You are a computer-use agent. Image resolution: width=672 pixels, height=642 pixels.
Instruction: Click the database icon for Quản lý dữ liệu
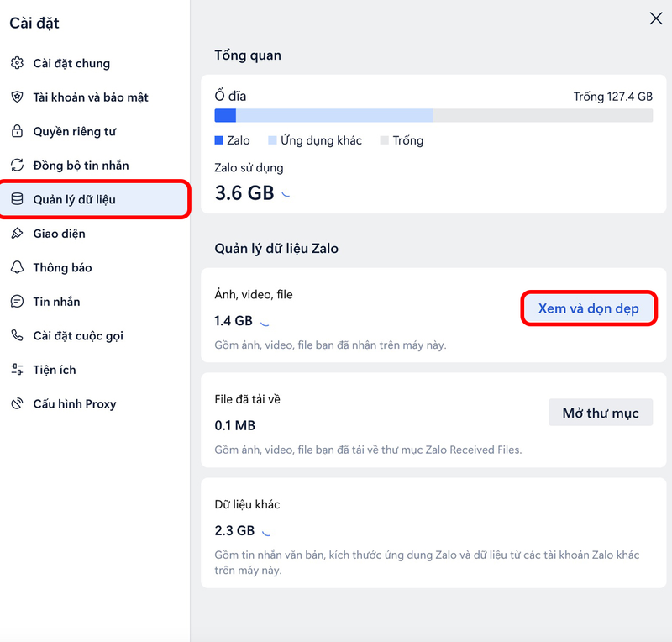17,199
